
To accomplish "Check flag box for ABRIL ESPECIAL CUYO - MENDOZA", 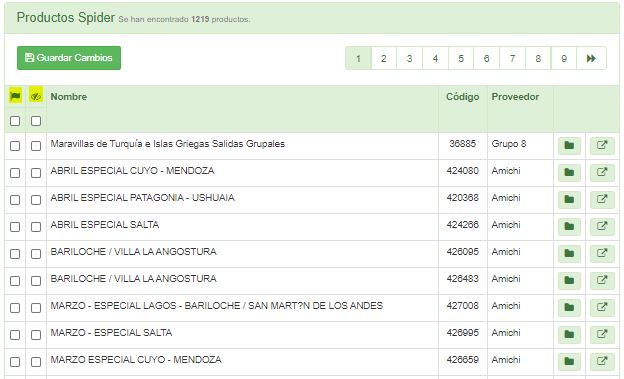I will pyautogui.click(x=15, y=173).
